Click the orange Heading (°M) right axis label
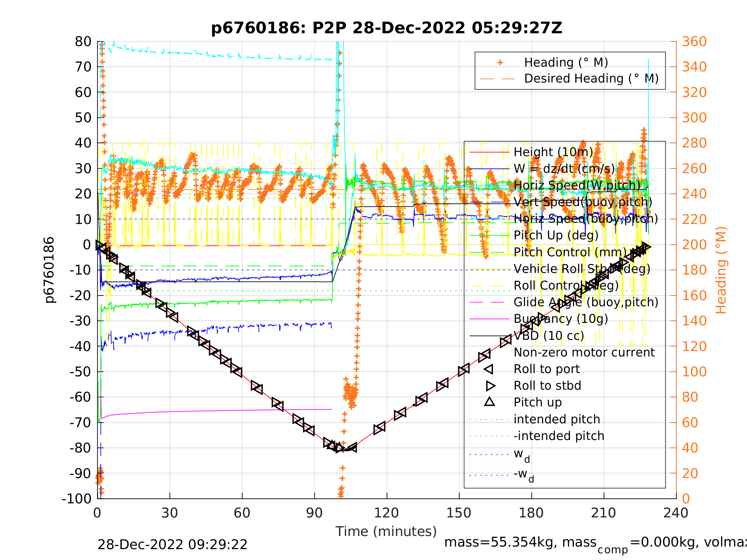Screen dimensions: 747x560 (721, 270)
